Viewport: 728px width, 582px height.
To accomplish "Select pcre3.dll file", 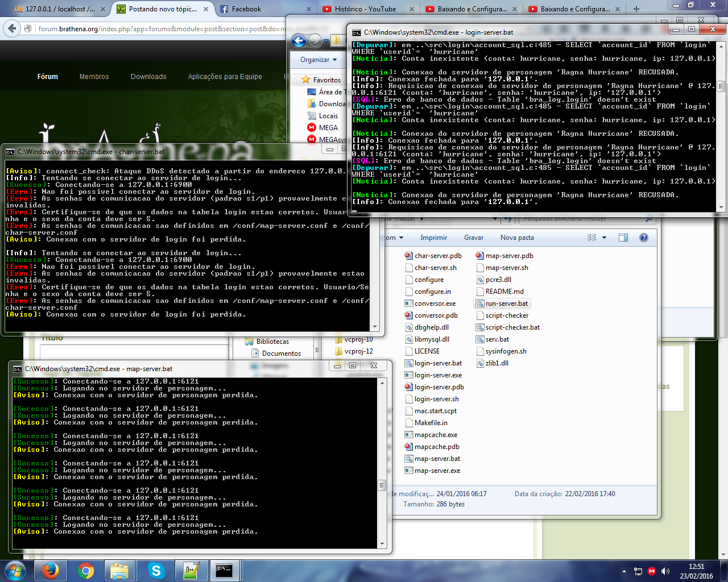I will click(494, 280).
